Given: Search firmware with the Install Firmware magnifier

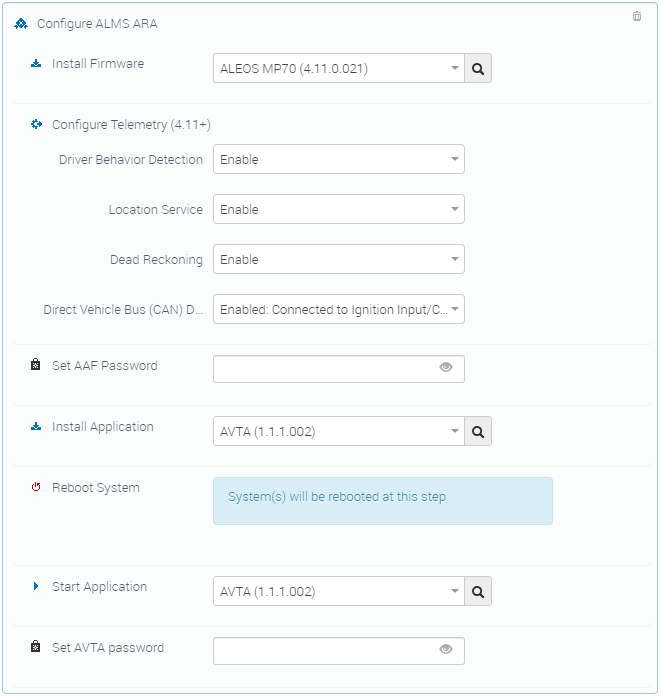Looking at the screenshot, I should 478,69.
